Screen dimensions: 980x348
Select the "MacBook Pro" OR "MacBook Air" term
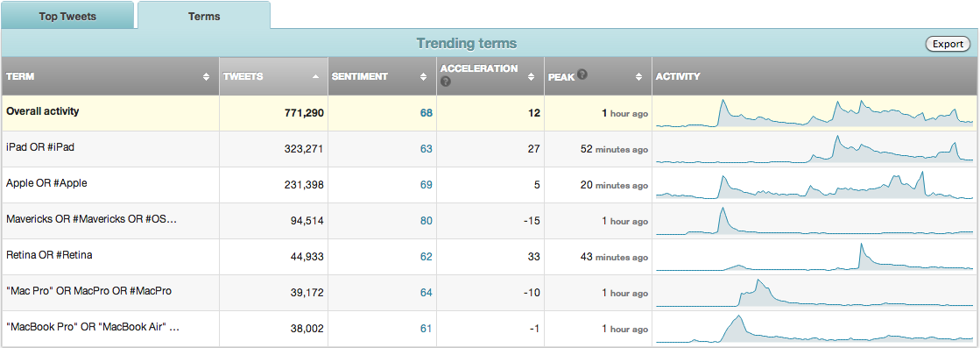(x=93, y=327)
